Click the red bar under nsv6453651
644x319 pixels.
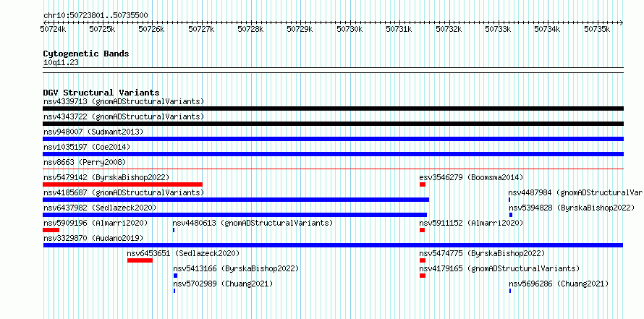click(140, 260)
